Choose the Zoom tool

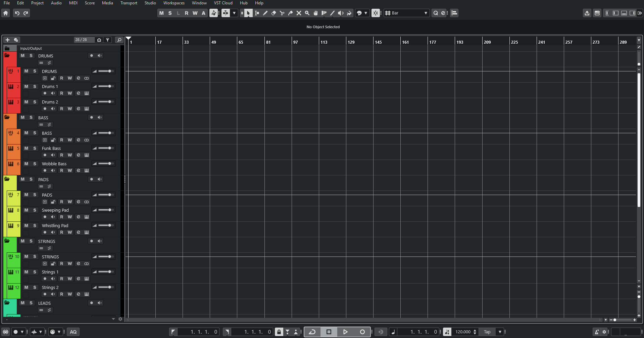click(x=307, y=13)
